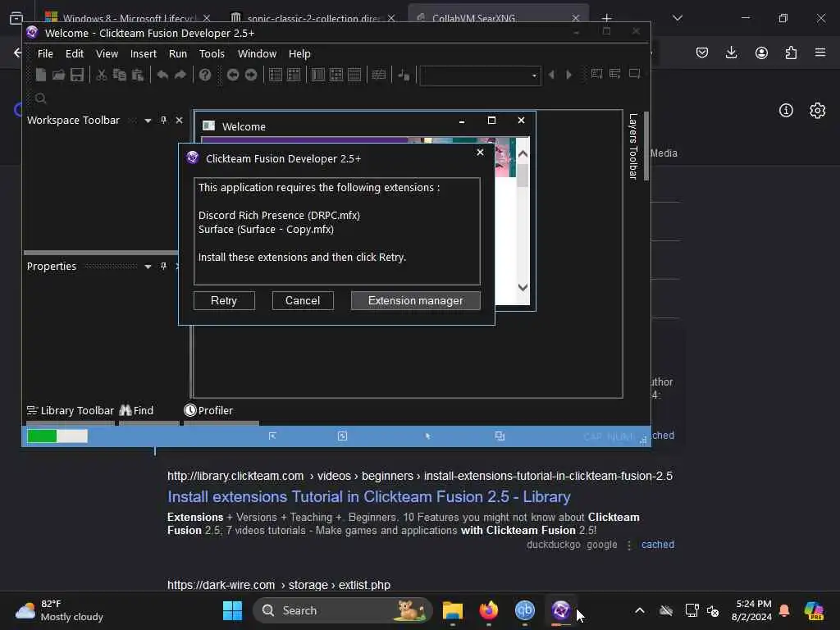Image resolution: width=840 pixels, height=630 pixels.
Task: Switch to the Find tab
Action: tap(137, 410)
